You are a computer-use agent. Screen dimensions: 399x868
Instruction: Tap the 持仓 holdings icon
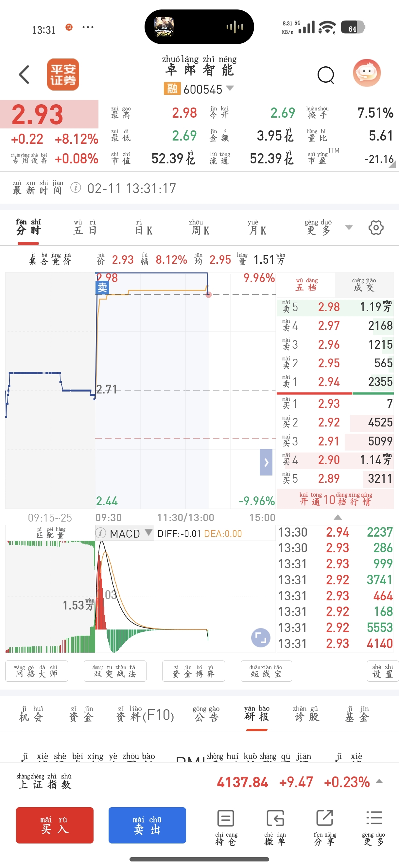click(x=226, y=827)
